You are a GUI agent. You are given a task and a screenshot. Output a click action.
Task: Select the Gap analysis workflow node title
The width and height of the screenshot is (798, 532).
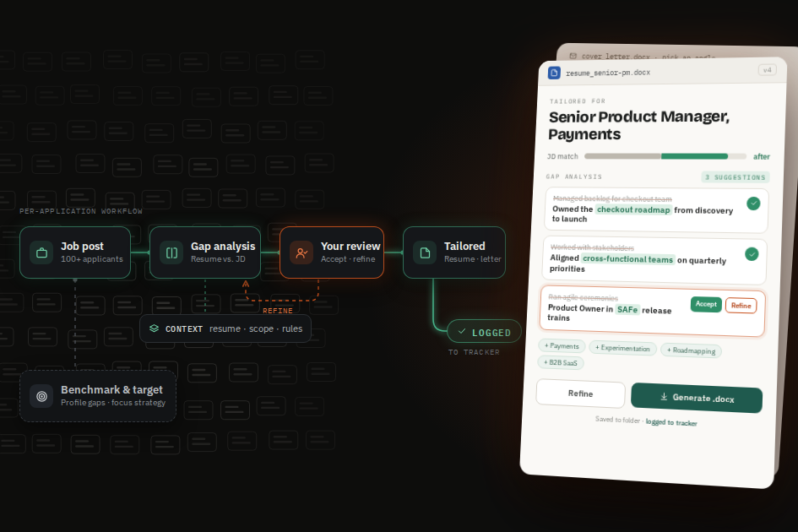(x=223, y=246)
